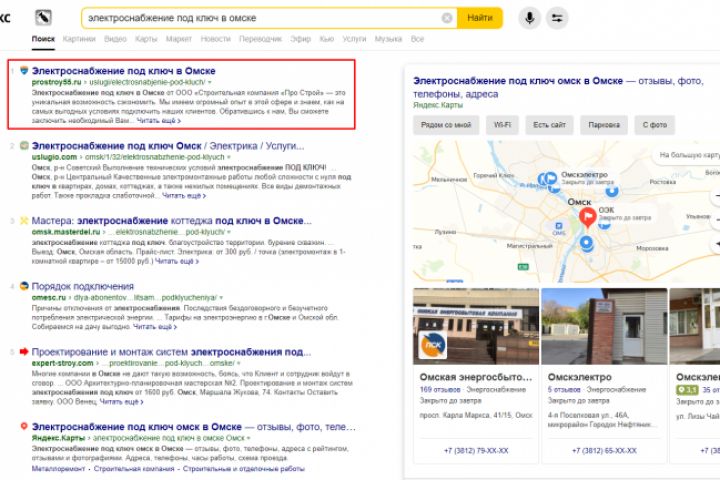The height and width of the screenshot is (480, 720).
Task: Click the yellow Найти search button
Action: [480, 18]
